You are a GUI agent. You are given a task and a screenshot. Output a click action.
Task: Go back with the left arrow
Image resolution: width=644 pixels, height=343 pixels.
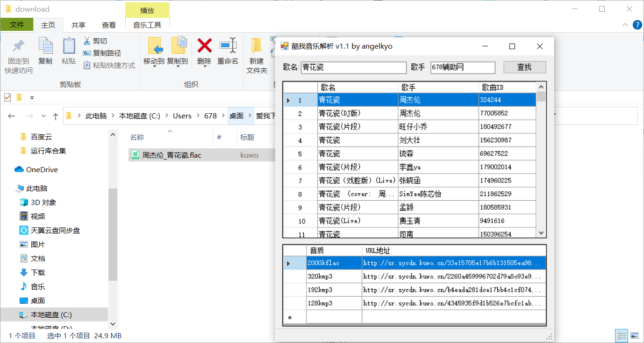12,116
